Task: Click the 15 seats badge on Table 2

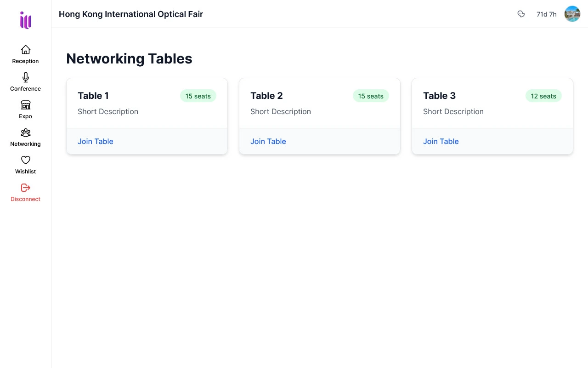Action: [x=371, y=96]
